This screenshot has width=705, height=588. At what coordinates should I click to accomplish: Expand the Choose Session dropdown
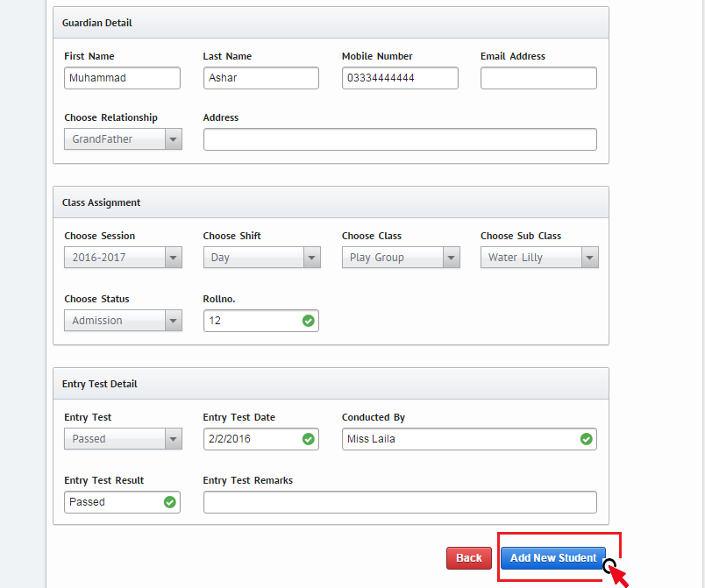[x=123, y=258]
